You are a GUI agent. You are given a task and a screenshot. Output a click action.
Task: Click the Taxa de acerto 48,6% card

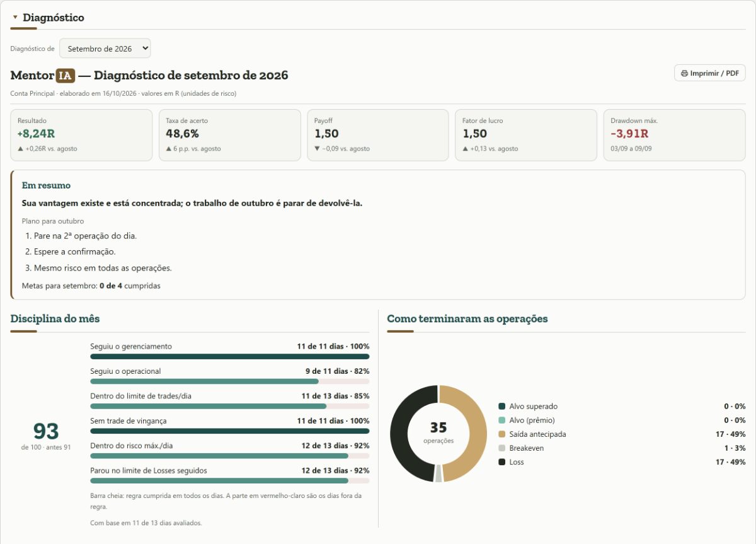[230, 135]
